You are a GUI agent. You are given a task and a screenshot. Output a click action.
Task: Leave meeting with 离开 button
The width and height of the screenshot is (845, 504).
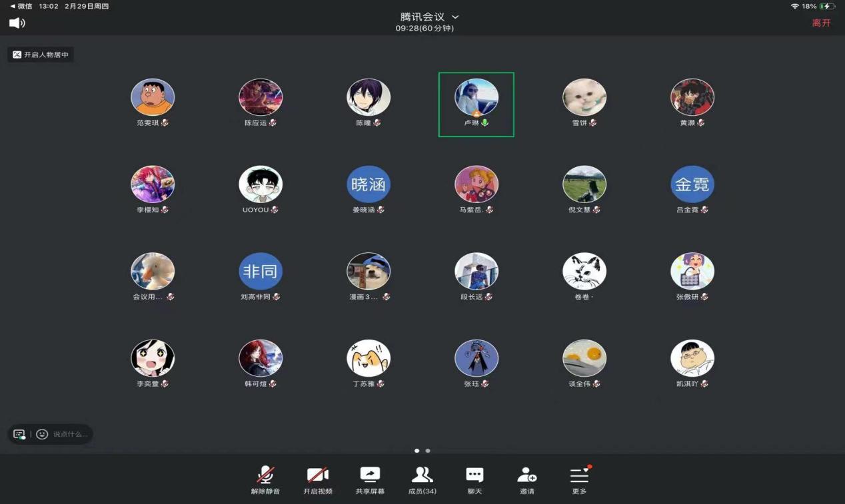tap(821, 23)
